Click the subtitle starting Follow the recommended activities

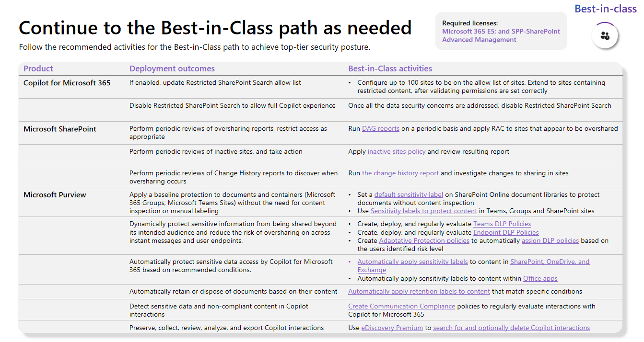[x=195, y=47]
